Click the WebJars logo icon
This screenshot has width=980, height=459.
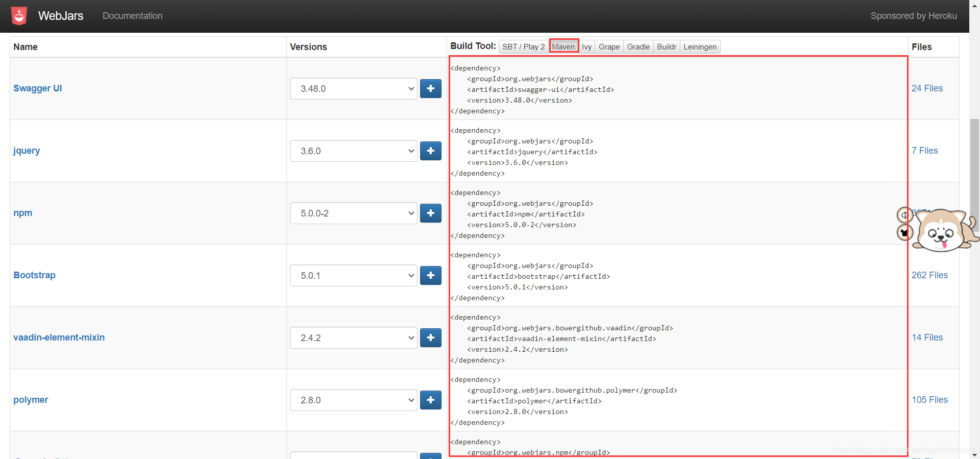pos(19,16)
